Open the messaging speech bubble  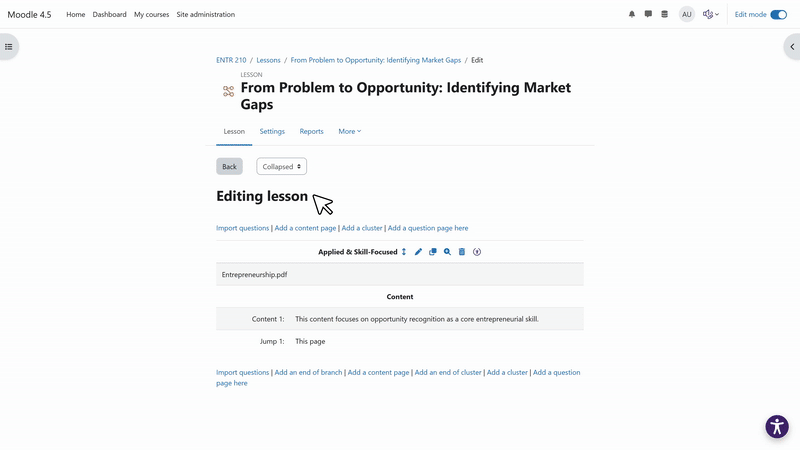(648, 14)
